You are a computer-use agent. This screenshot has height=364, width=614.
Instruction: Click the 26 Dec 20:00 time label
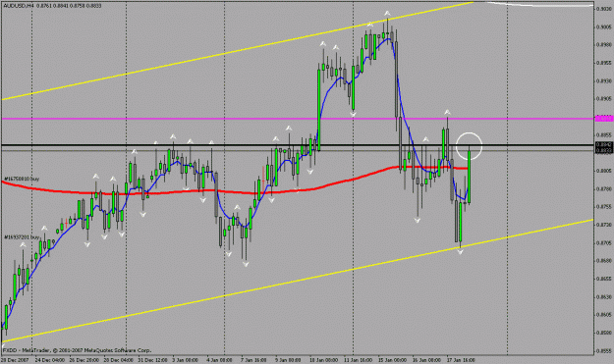click(x=84, y=360)
